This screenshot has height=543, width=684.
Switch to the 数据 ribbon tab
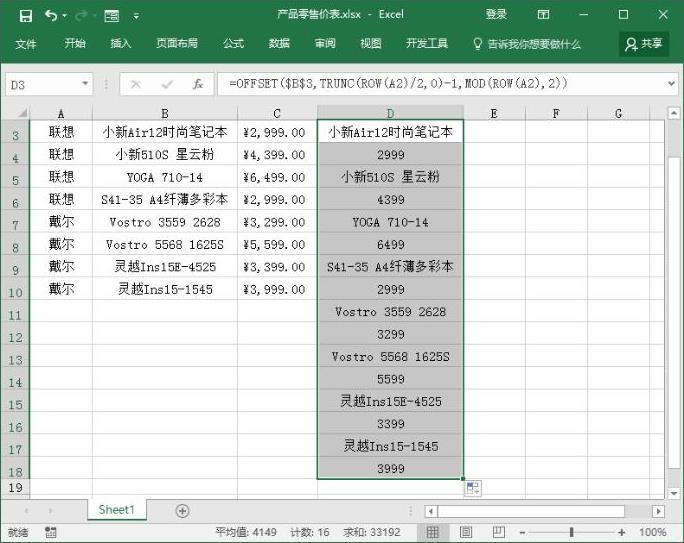(x=279, y=43)
